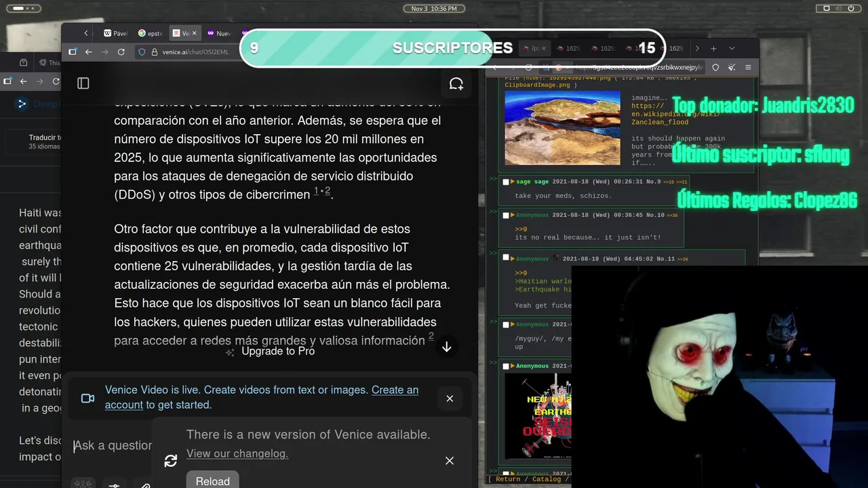Click the shield icon in Venice address bar
The image size is (868, 488).
tap(142, 52)
